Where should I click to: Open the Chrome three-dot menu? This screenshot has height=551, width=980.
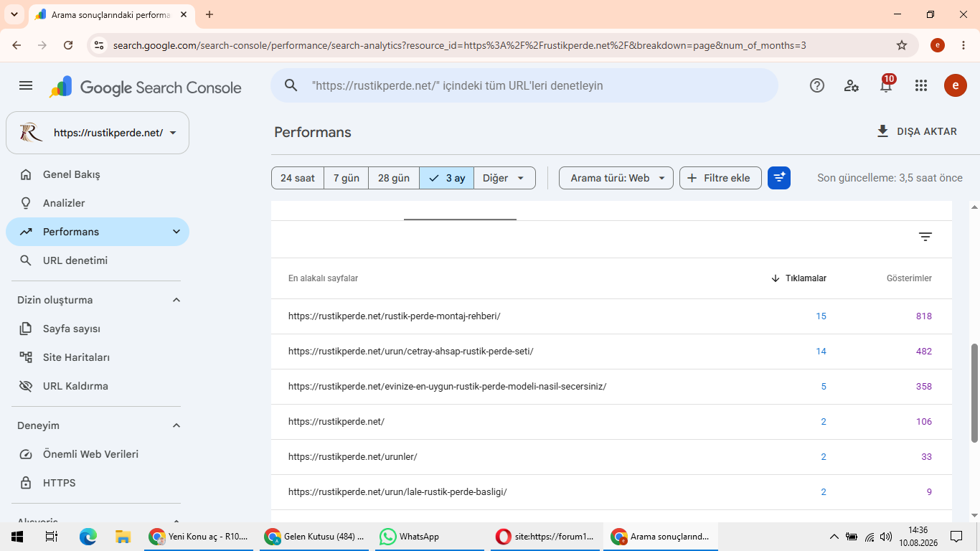pyautogui.click(x=963, y=45)
